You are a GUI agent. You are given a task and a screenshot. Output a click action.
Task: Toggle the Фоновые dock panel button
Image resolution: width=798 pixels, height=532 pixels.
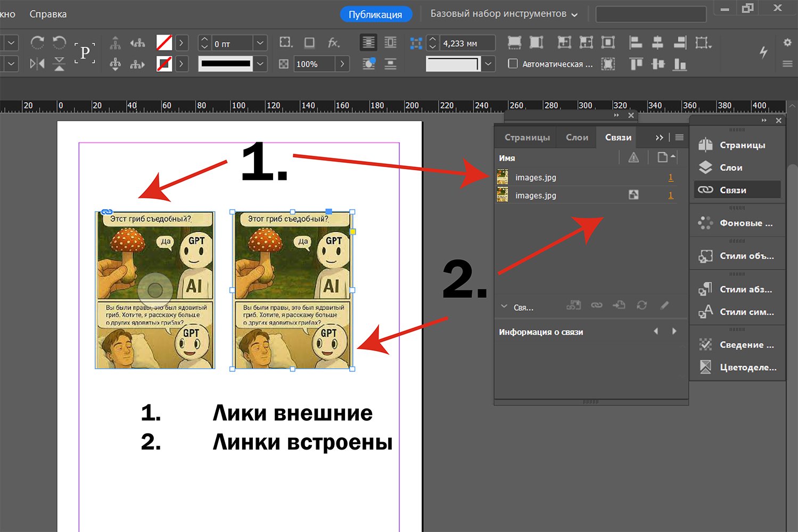pos(745,223)
